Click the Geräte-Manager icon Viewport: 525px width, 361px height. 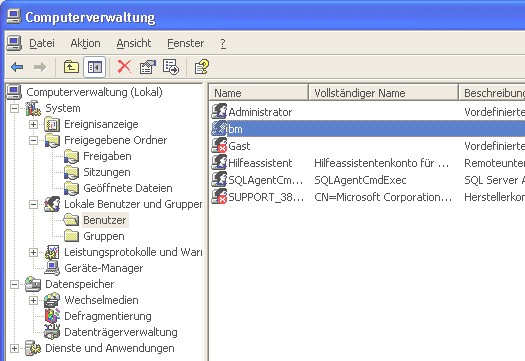pyautogui.click(x=52, y=268)
